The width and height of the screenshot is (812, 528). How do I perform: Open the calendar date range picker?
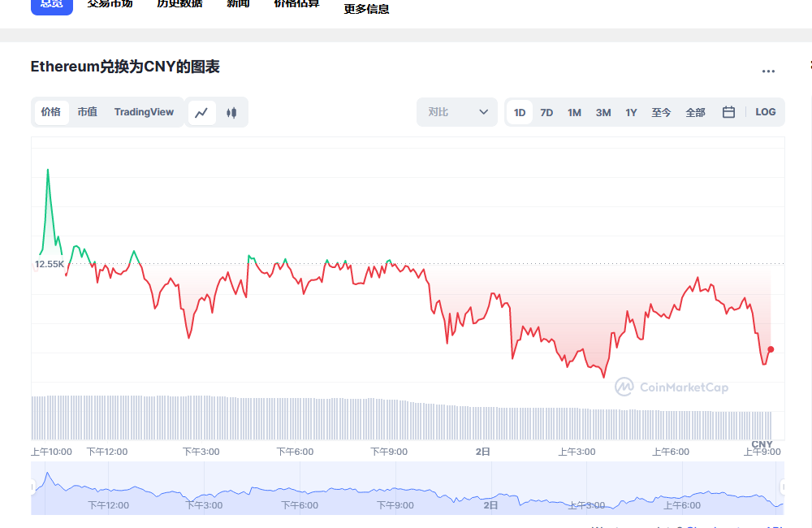728,112
